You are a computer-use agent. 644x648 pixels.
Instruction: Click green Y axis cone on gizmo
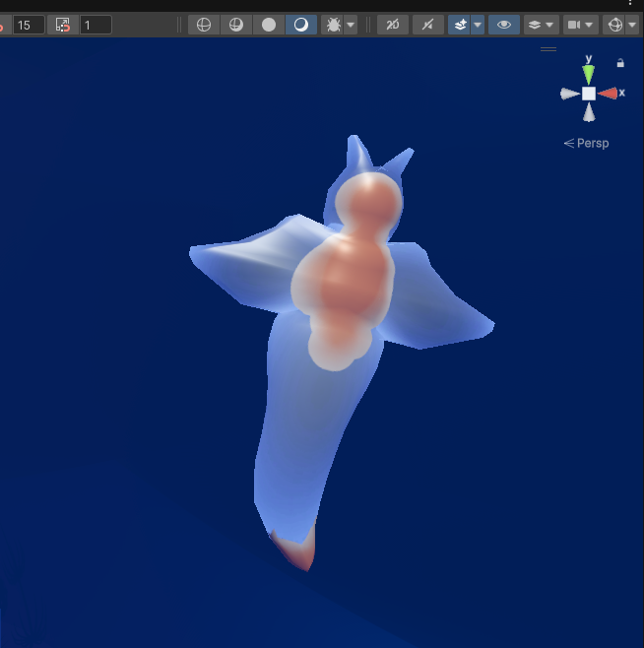[x=589, y=74]
